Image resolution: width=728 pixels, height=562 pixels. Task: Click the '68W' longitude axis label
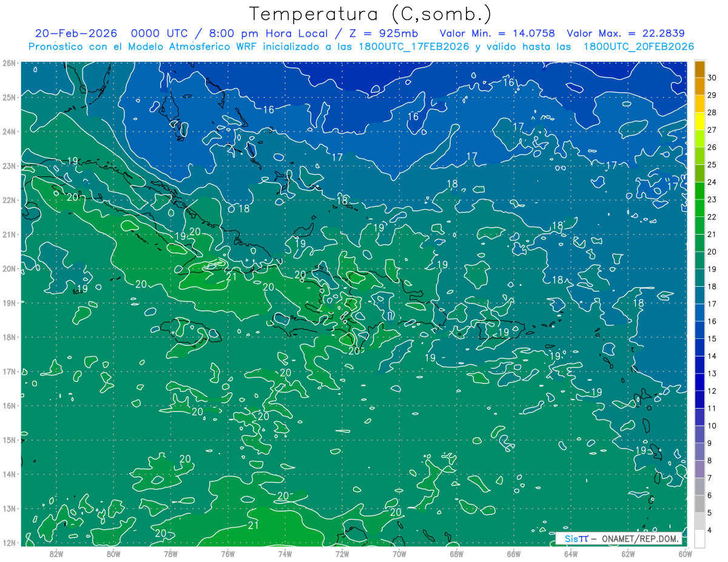click(x=456, y=554)
